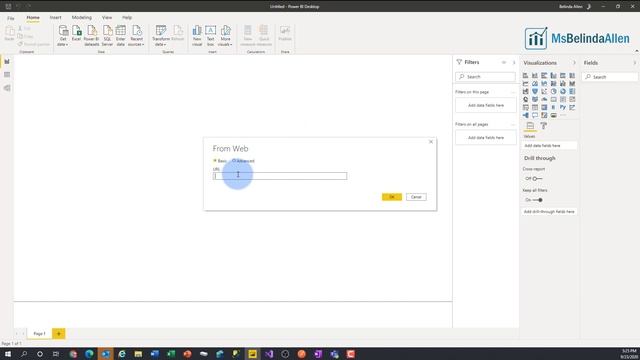Switch to Model view in left sidebar
640x360 pixels.
coord(7,88)
